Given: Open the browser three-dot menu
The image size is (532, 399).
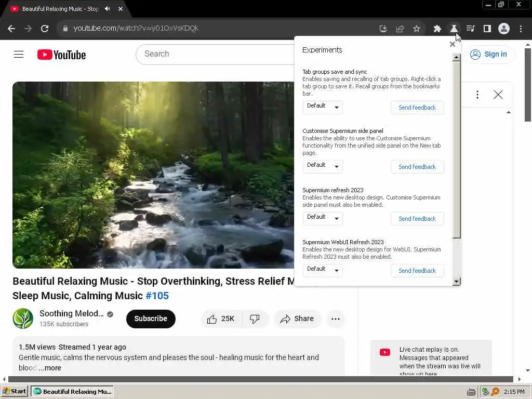Looking at the screenshot, I should pyautogui.click(x=521, y=29).
